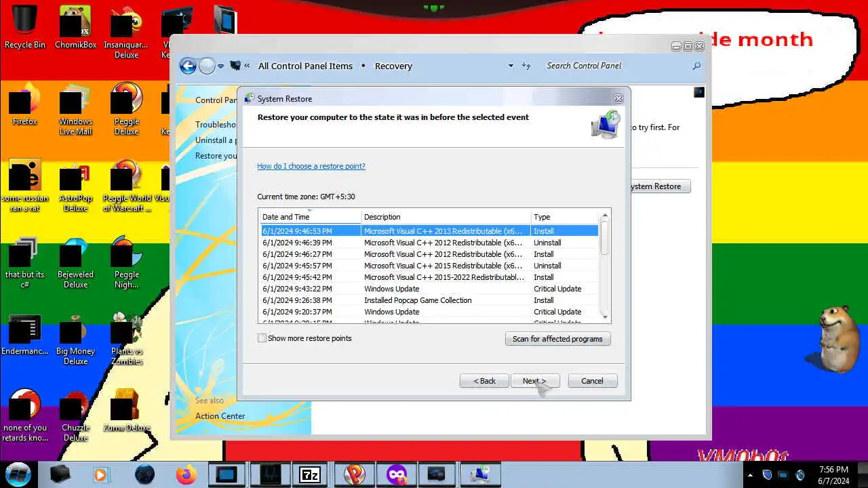This screenshot has width=868, height=488.
Task: Sort restore points by the Date and Time column
Action: (310, 217)
